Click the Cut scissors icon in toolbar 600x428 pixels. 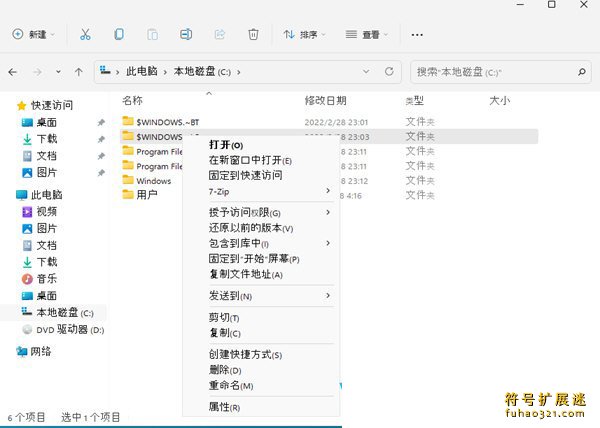click(85, 34)
